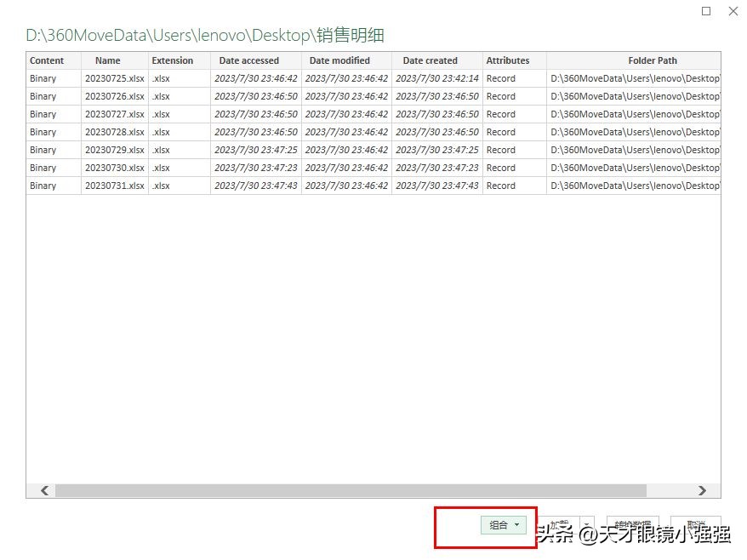Click the Date created column header
The image size is (747, 560).
coord(430,60)
